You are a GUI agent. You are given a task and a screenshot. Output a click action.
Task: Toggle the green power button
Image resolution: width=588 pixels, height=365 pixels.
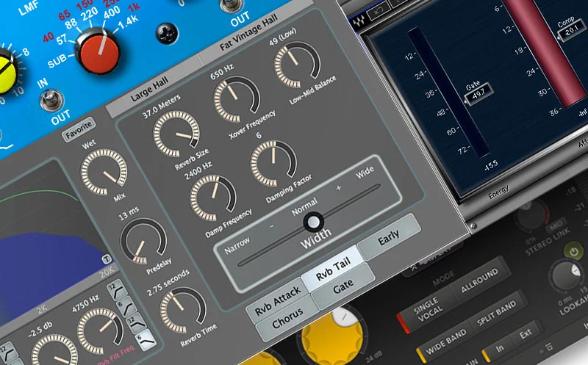574,251
